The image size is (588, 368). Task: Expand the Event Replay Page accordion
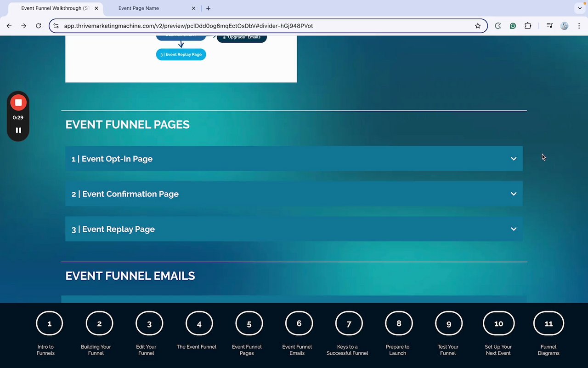(294, 229)
